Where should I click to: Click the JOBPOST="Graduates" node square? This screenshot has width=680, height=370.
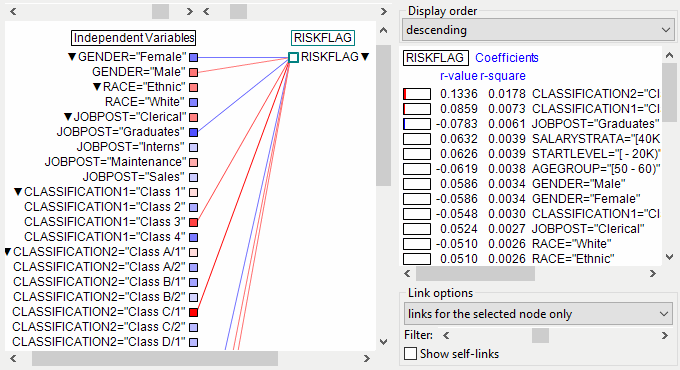click(194, 132)
